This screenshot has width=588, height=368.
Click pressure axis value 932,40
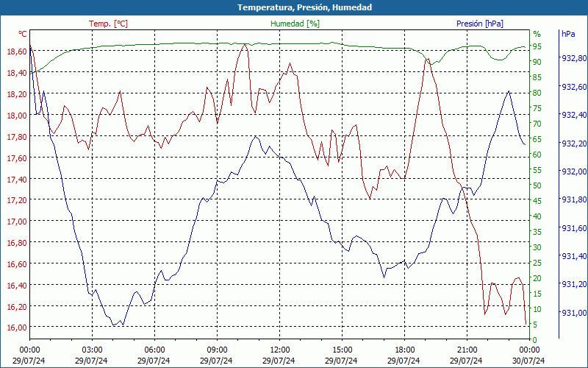pos(573,115)
